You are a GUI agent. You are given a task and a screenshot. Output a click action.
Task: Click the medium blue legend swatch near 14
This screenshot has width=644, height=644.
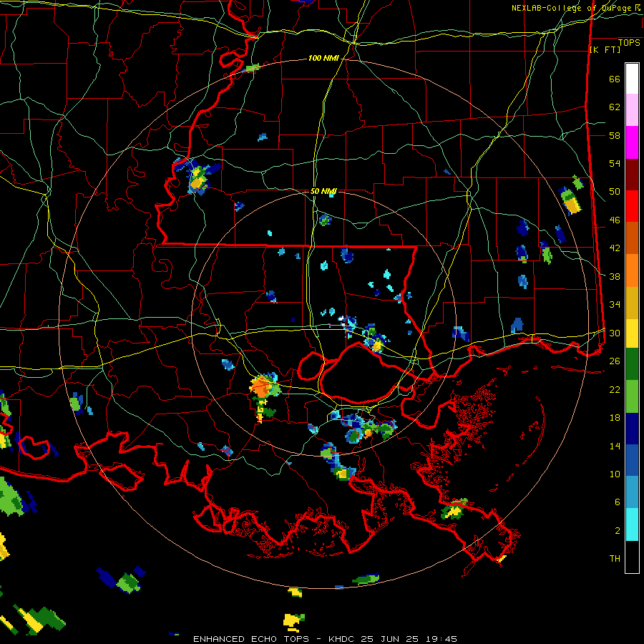tap(632, 460)
